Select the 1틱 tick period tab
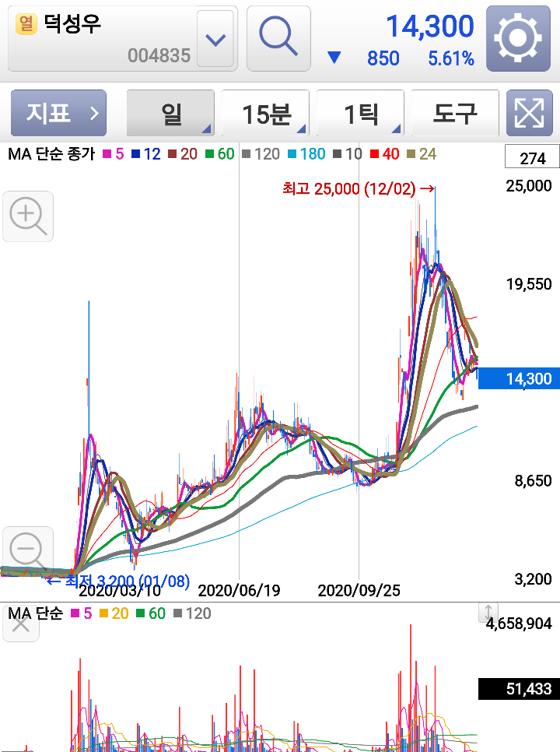Screen dimensions: 560x752 [x=360, y=113]
